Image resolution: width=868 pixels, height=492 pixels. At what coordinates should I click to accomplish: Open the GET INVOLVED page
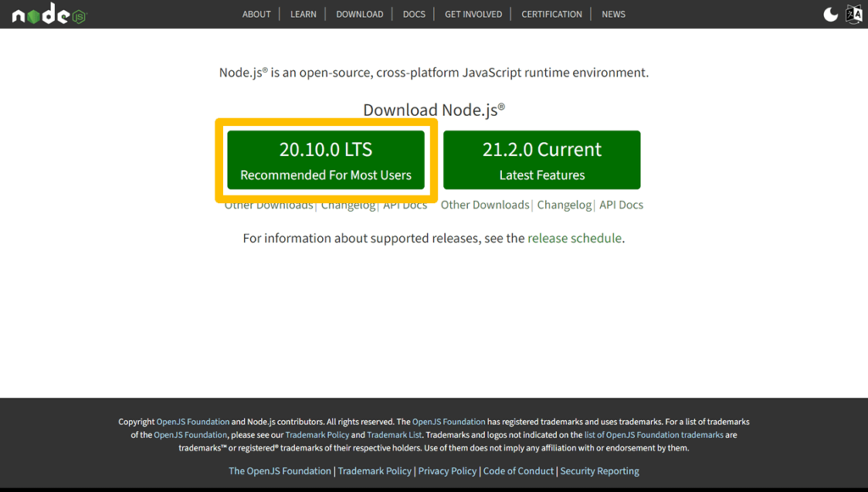(x=473, y=14)
